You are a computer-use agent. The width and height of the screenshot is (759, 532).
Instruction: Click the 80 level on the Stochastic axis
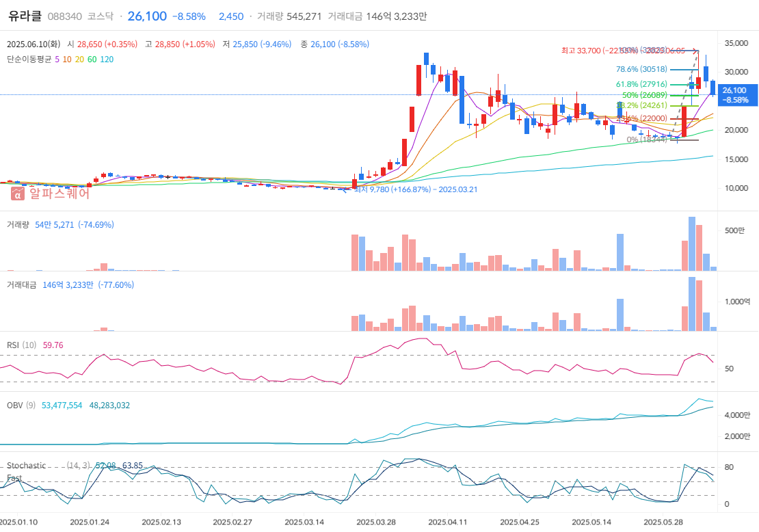tap(728, 467)
